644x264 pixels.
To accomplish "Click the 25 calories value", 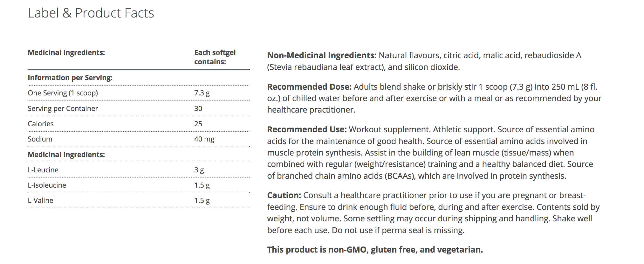I will pyautogui.click(x=198, y=124).
